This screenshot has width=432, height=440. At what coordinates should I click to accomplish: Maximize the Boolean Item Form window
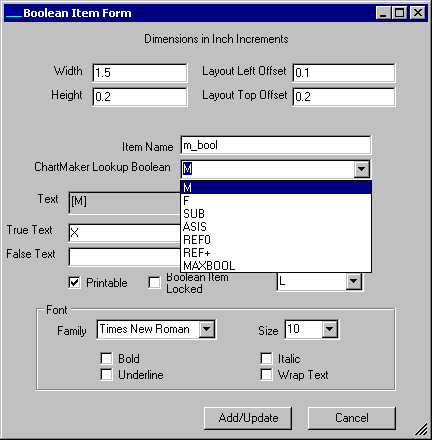click(x=399, y=13)
